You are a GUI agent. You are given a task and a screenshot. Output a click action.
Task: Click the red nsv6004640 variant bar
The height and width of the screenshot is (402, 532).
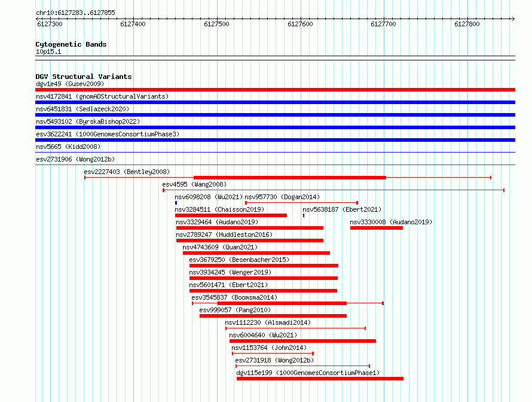tap(302, 341)
